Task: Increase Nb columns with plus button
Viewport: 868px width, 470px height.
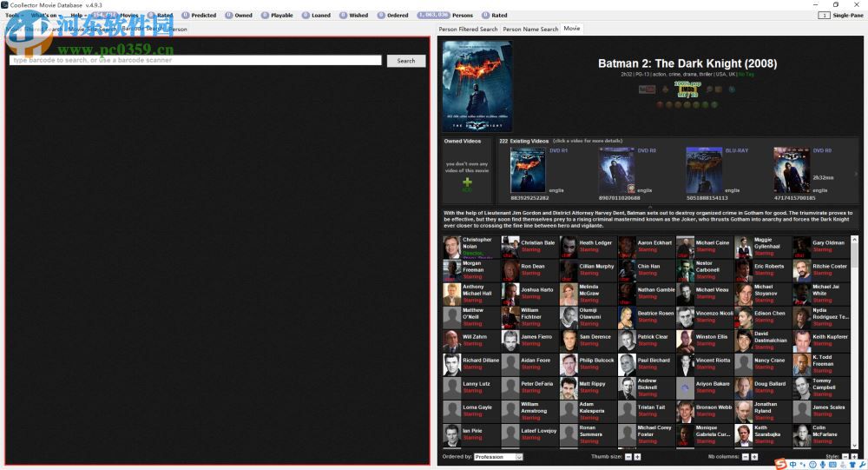Action: click(x=754, y=457)
